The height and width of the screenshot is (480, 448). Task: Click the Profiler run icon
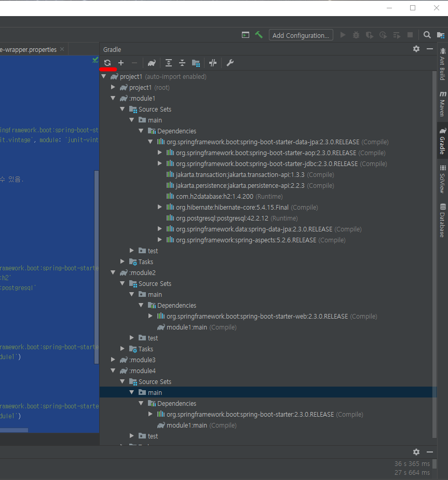383,35
